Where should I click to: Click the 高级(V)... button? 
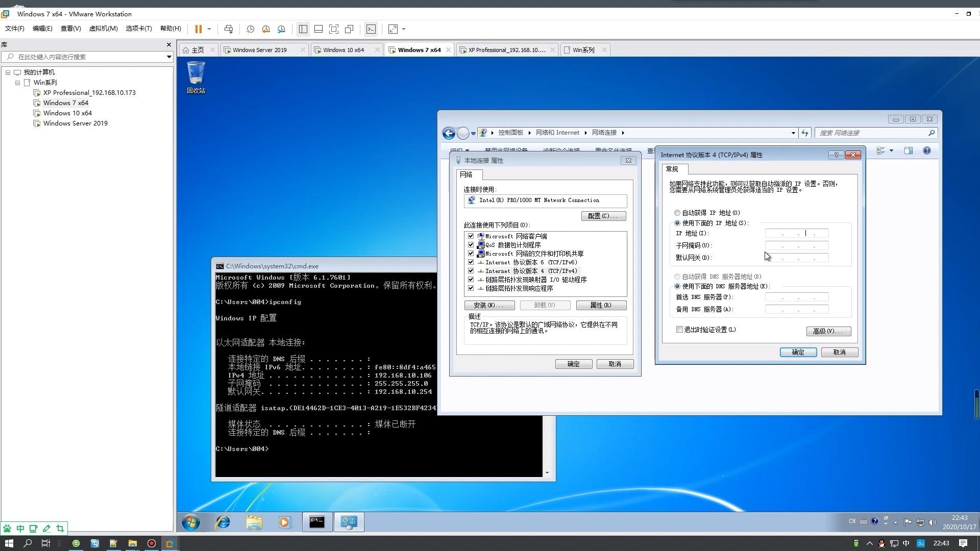828,332
